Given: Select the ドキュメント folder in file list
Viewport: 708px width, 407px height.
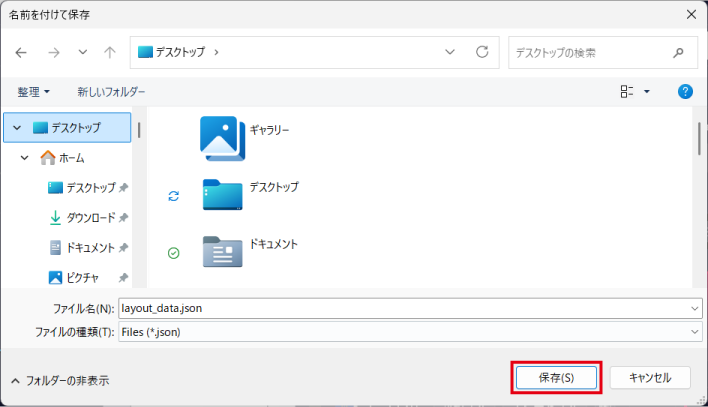Looking at the screenshot, I should pos(222,251).
